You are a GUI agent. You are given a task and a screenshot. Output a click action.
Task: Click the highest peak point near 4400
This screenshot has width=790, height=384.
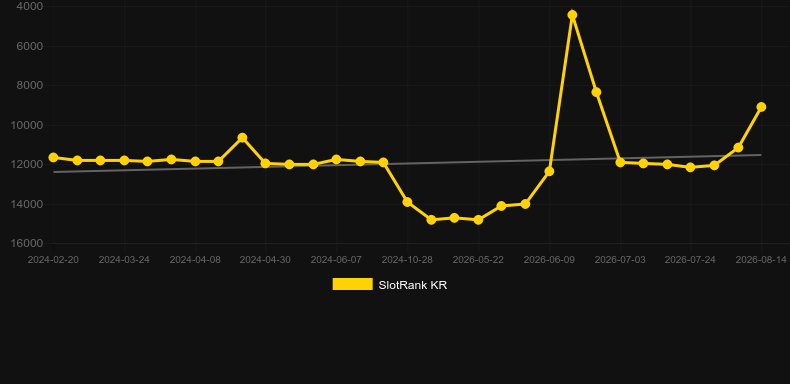coord(572,15)
